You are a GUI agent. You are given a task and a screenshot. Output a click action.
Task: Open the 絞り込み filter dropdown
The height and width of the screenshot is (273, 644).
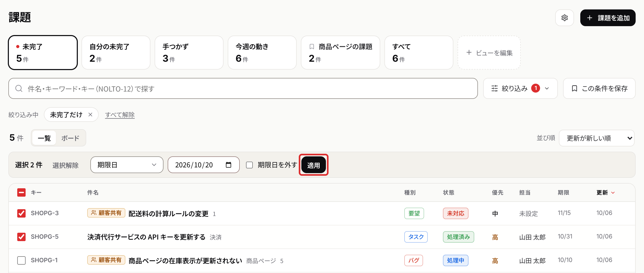pyautogui.click(x=520, y=88)
